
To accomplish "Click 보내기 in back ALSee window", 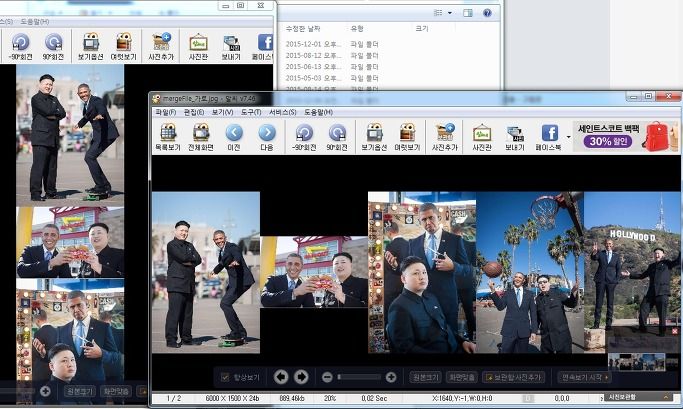I will 231,47.
